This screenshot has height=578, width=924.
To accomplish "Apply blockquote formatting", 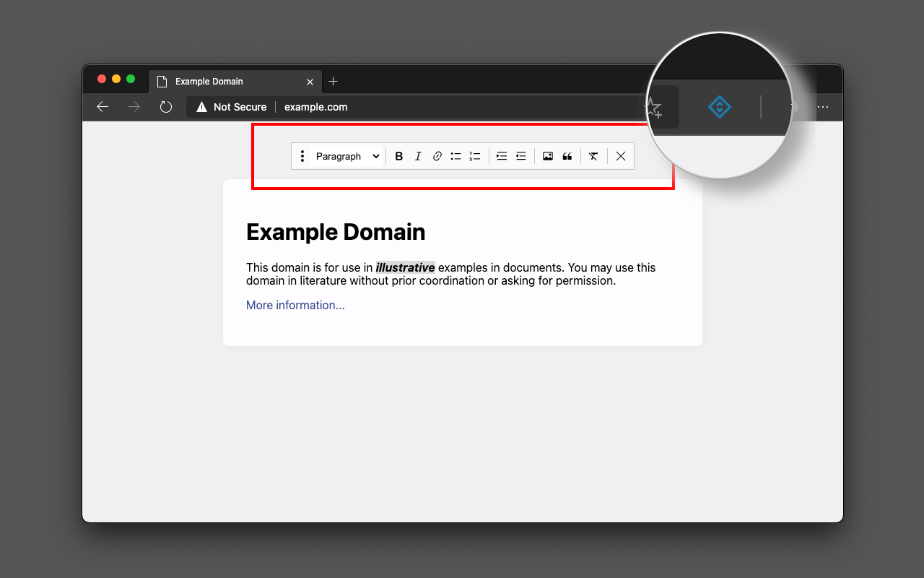I will click(567, 155).
